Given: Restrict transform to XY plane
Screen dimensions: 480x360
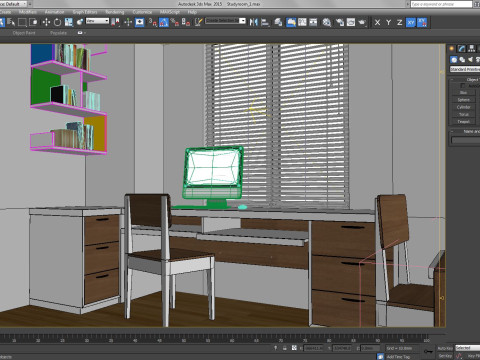Looking at the screenshot, I should 411,22.
